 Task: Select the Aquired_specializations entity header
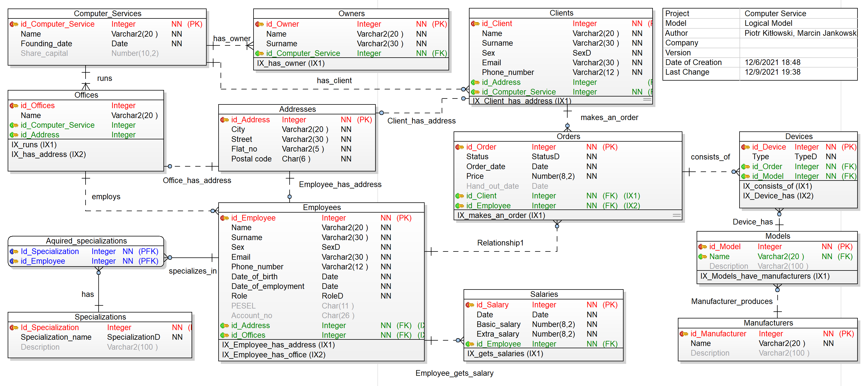pyautogui.click(x=86, y=241)
